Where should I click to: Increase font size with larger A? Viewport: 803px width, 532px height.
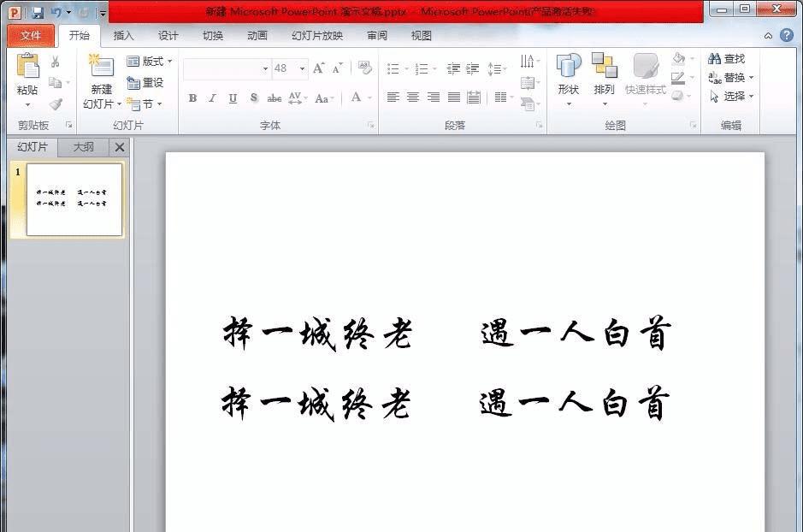(x=318, y=68)
